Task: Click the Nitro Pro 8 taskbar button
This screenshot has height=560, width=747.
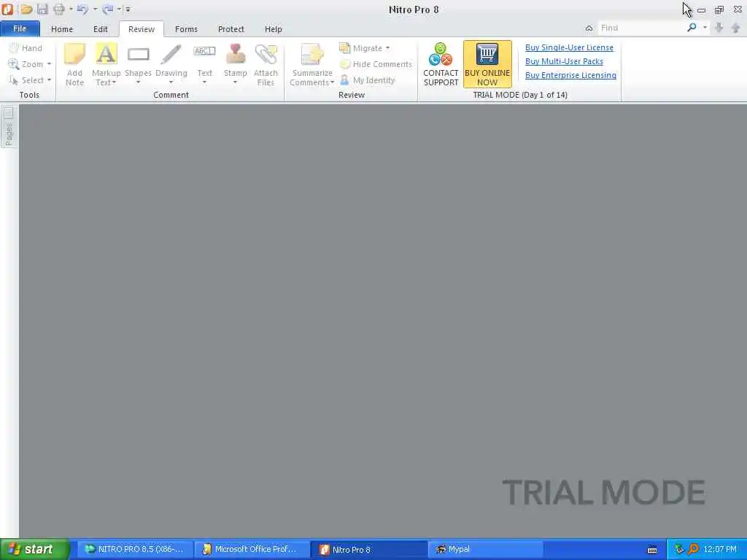Action: pyautogui.click(x=368, y=550)
